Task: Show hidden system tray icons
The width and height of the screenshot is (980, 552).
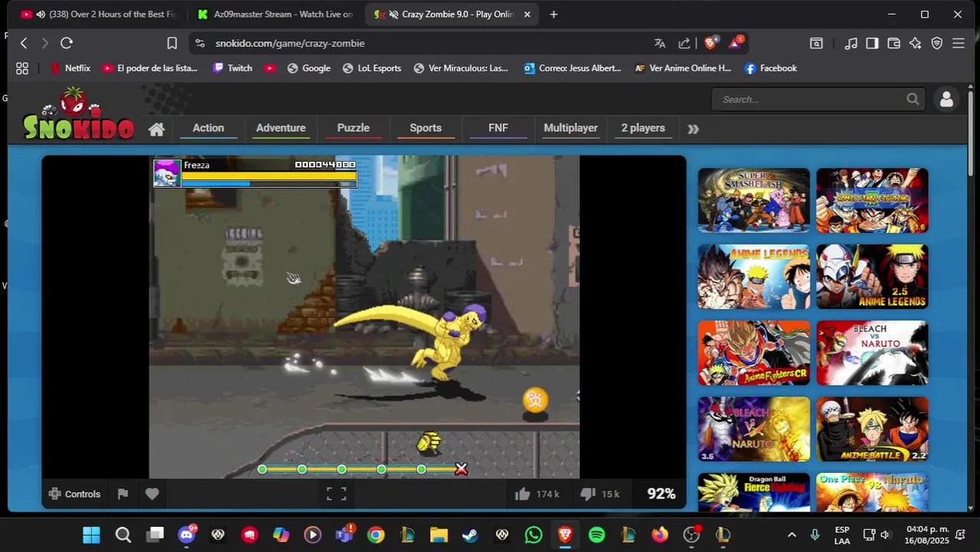Action: (x=792, y=534)
